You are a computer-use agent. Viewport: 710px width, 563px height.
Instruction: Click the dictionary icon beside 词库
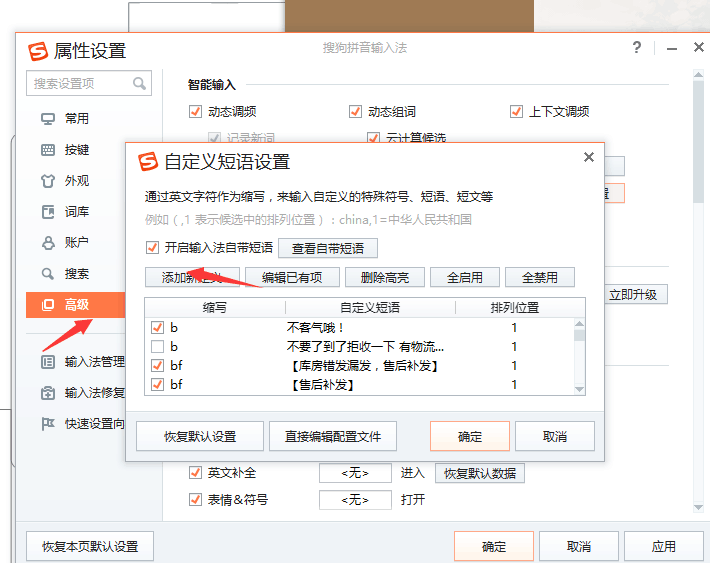click(x=48, y=212)
